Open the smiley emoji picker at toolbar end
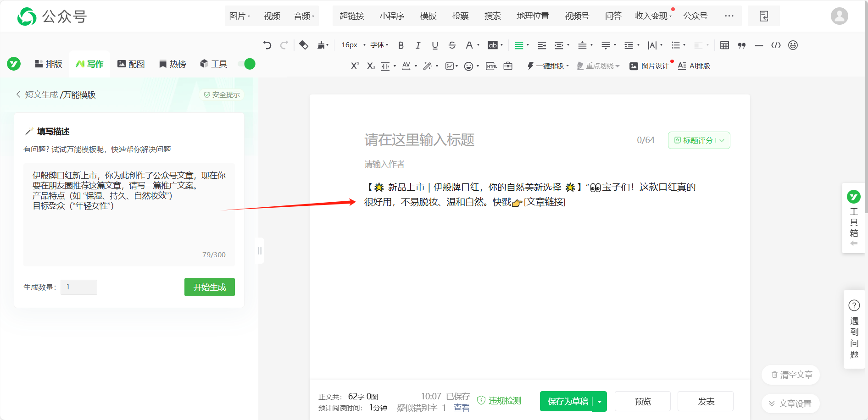Screen dimensions: 868x420 tap(793, 45)
